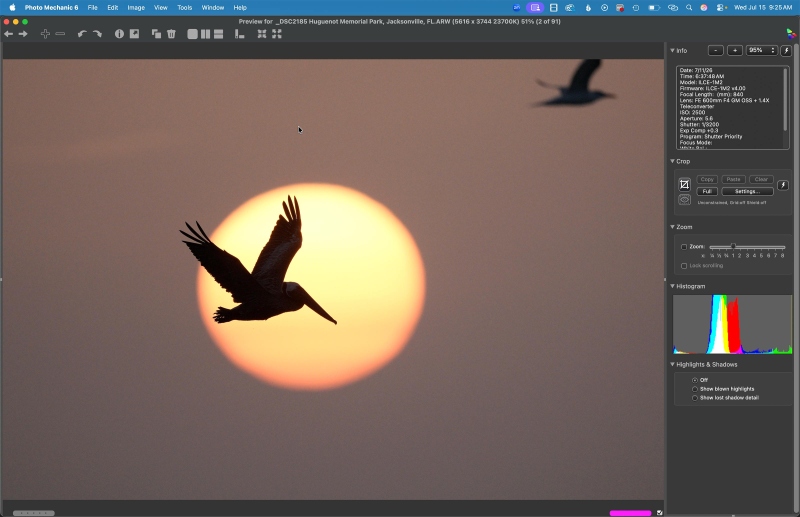Switch to single image view layout
This screenshot has width=800, height=517.
[x=192, y=34]
